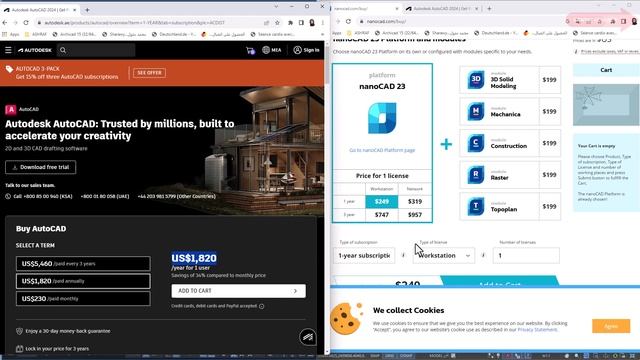
Task: Click the nanoCAD Add to Cart button
Action: (500, 282)
